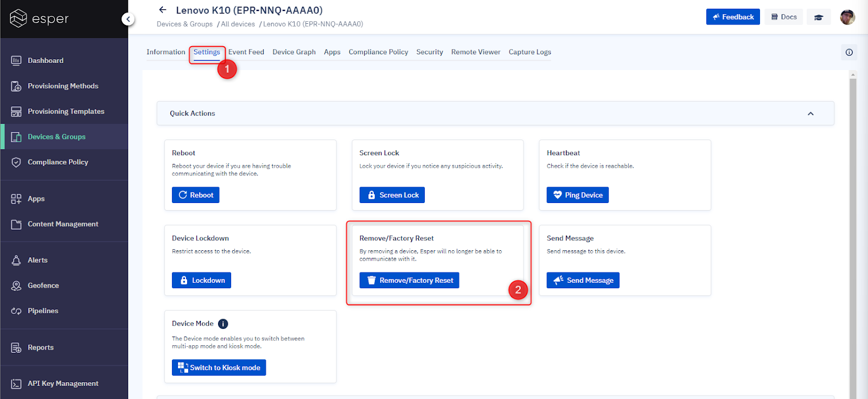
Task: Collapse the sidebar with the chevron button
Action: pos(128,20)
